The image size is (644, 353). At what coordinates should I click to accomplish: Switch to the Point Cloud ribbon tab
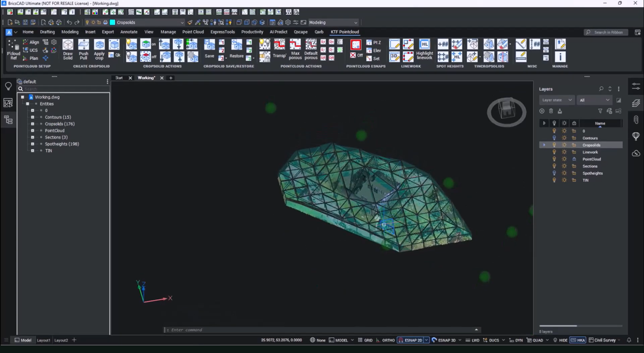click(x=193, y=32)
